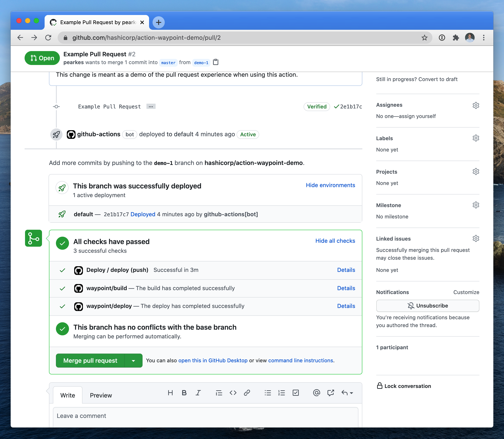
Task: Click the Bold formatting icon
Action: (184, 393)
